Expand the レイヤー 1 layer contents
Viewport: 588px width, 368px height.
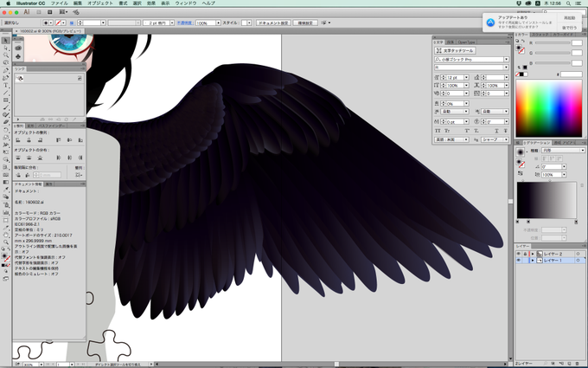click(533, 261)
